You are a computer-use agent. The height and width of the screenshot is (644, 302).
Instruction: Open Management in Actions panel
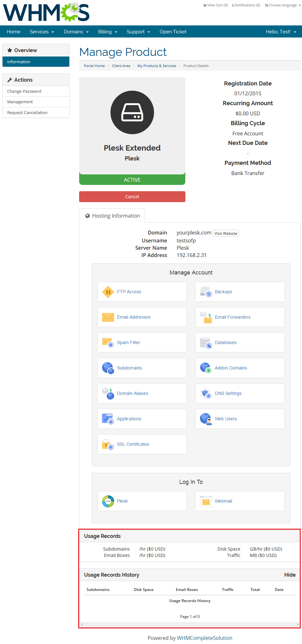pos(36,102)
